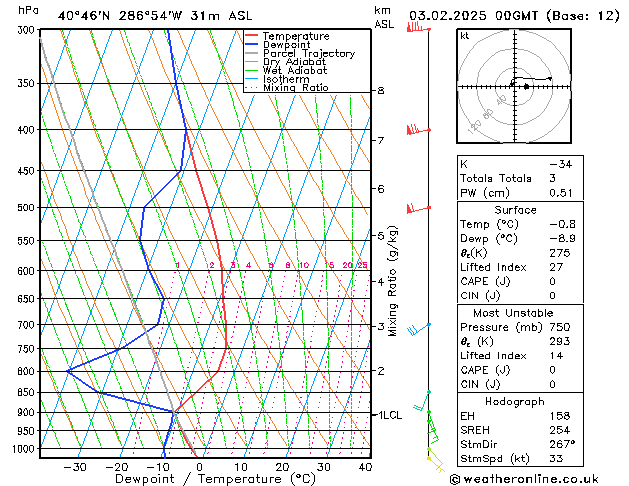The image size is (629, 486).
Task: Click the station coordinates "40°46'N 286°54'W 31m ASL"
Action: 155,16
